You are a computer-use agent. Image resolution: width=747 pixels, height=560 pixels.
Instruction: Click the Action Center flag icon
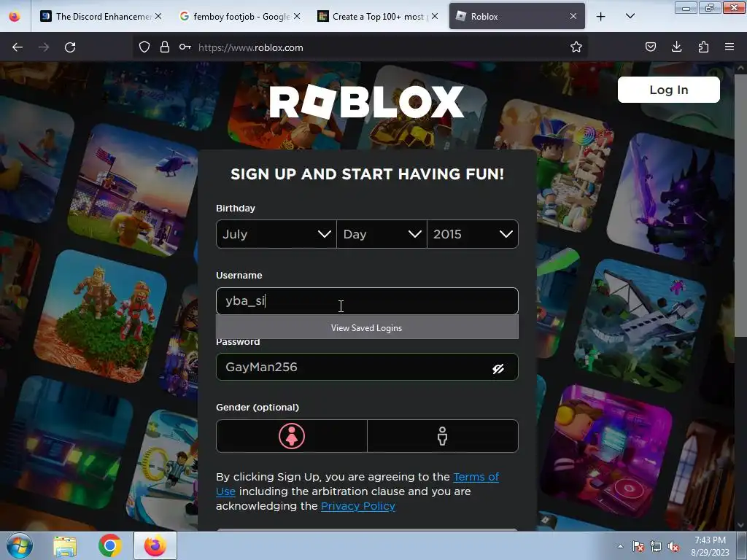638,546
